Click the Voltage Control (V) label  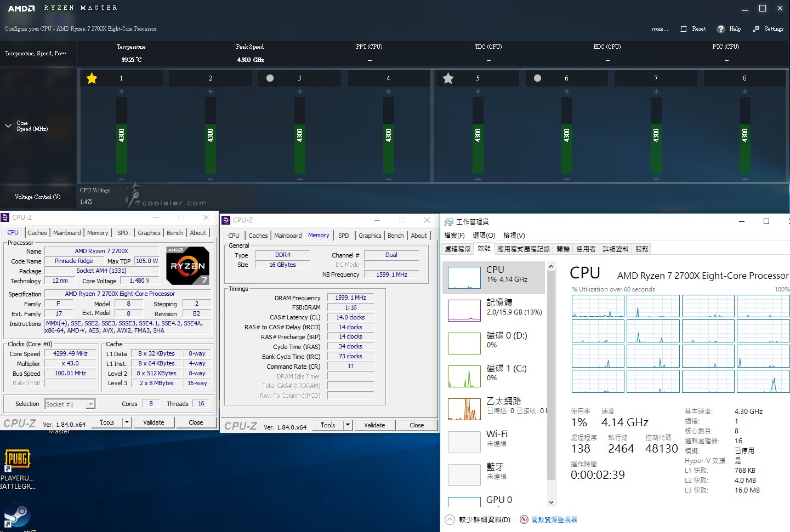coord(38,197)
